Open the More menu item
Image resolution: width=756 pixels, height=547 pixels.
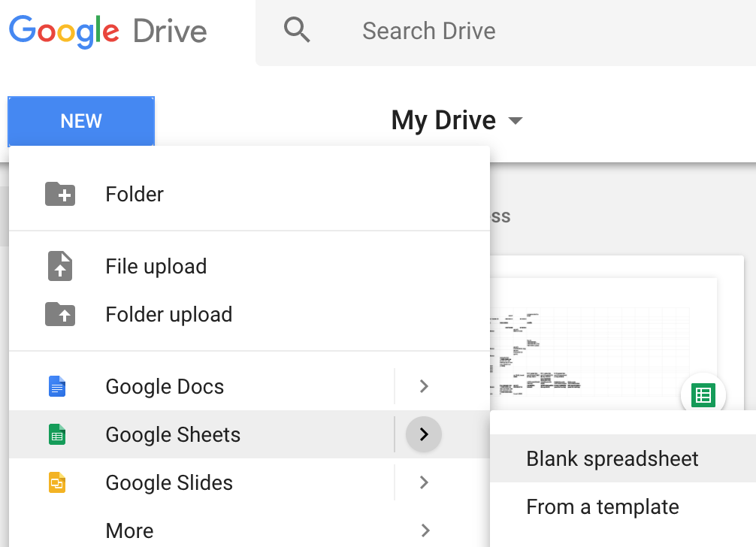pos(129,530)
